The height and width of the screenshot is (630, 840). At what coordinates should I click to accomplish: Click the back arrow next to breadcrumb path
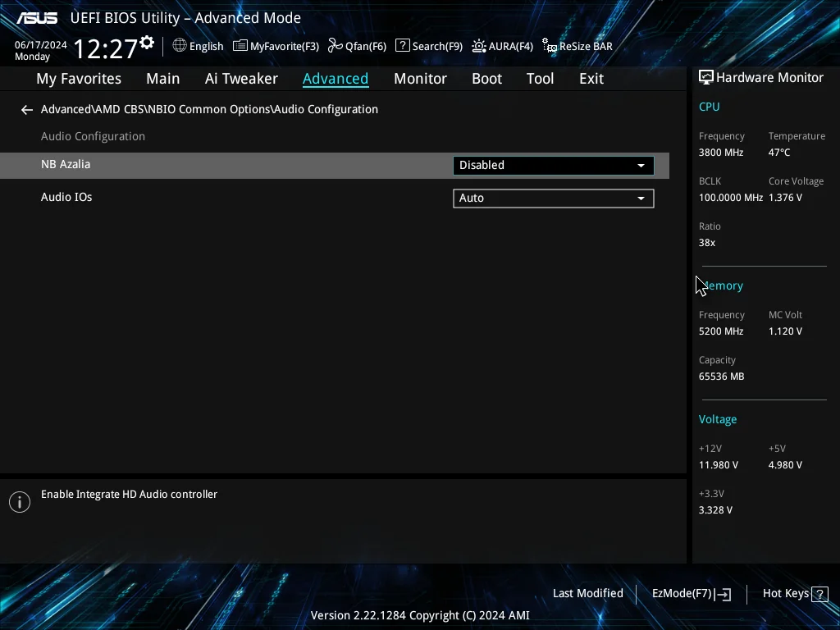27,110
